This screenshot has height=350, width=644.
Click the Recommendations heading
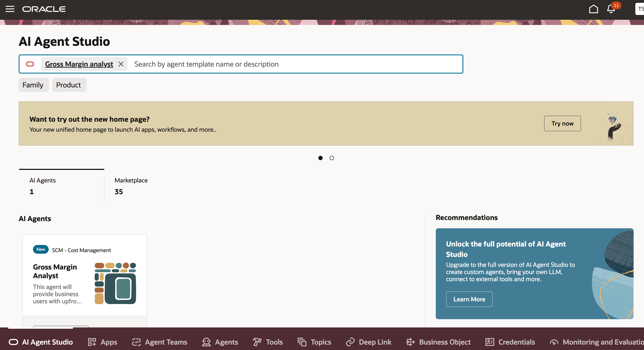(467, 218)
